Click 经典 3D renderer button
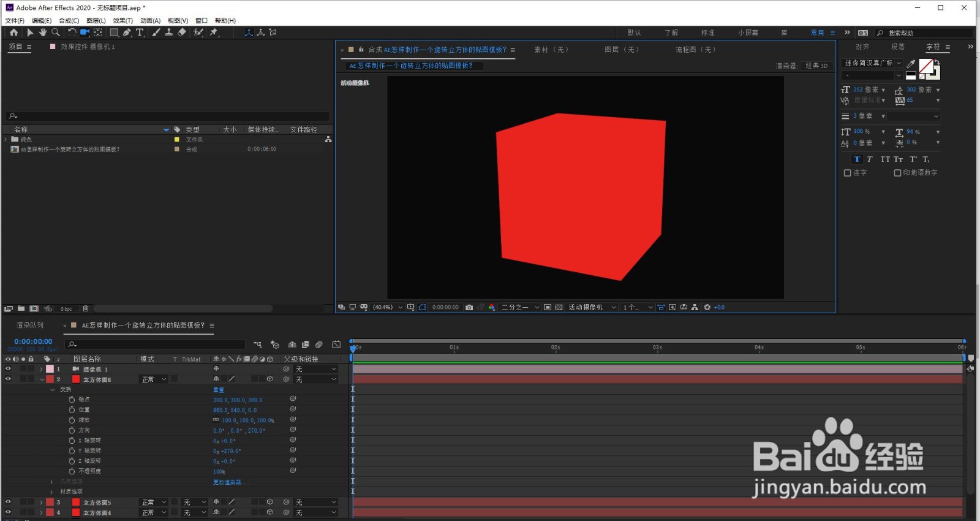The height and width of the screenshot is (521, 980). pyautogui.click(x=817, y=66)
